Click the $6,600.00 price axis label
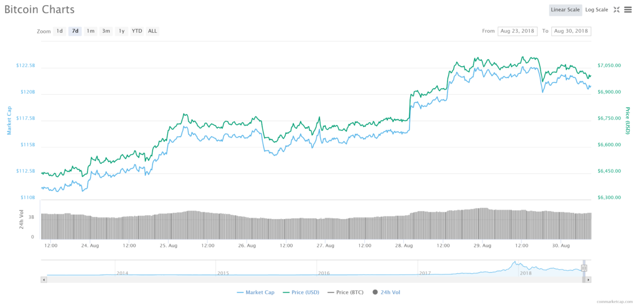Image resolution: width=644 pixels, height=305 pixels. click(610, 145)
